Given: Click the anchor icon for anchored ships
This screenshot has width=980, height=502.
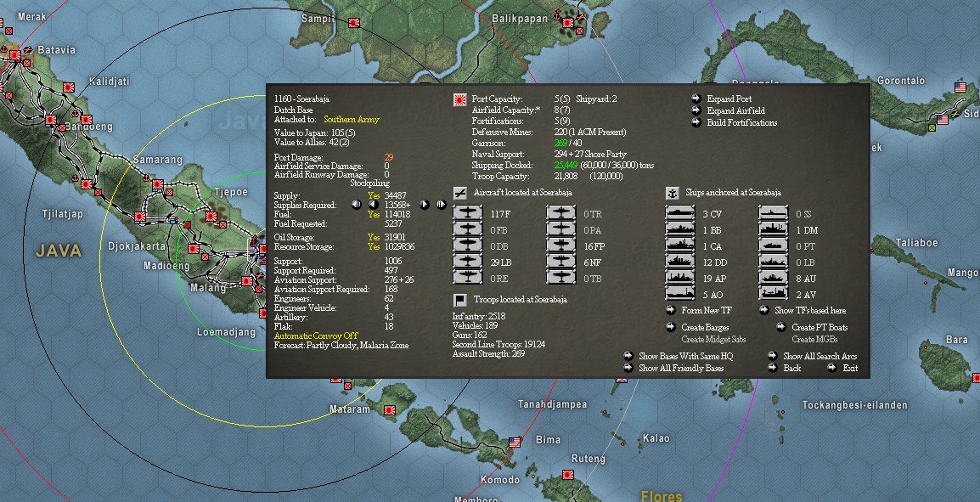Looking at the screenshot, I should [x=673, y=193].
